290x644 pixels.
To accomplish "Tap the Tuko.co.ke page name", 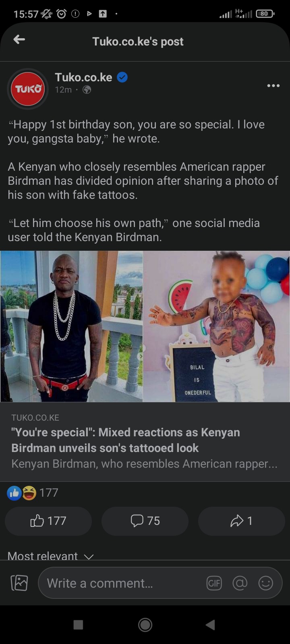I will point(83,77).
